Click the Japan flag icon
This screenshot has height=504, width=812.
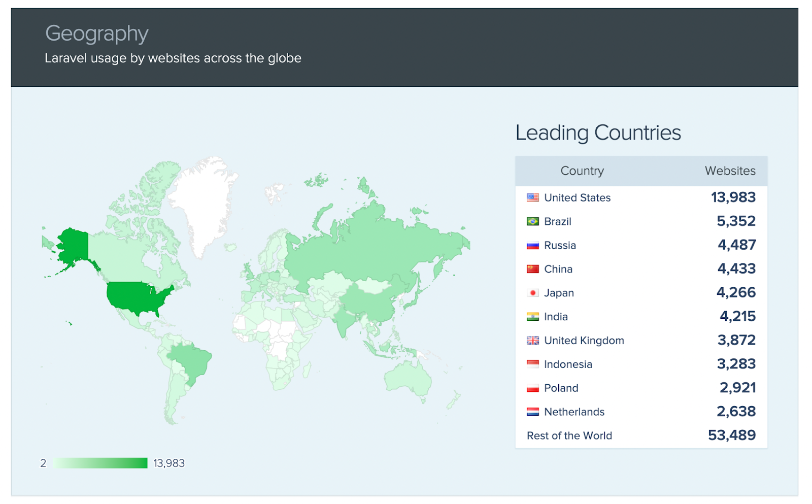tap(532, 292)
